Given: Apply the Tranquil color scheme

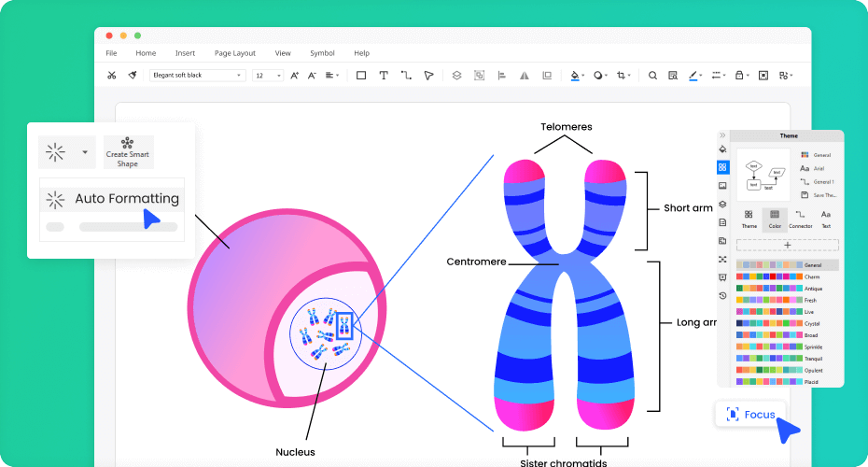Looking at the screenshot, I should coord(779,359).
